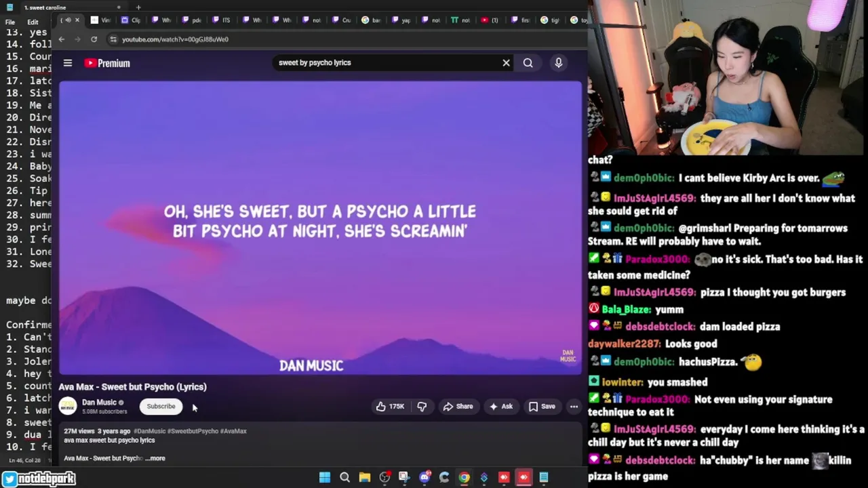The image size is (868, 488).
Task: Save video to a playlist
Action: (x=542, y=407)
